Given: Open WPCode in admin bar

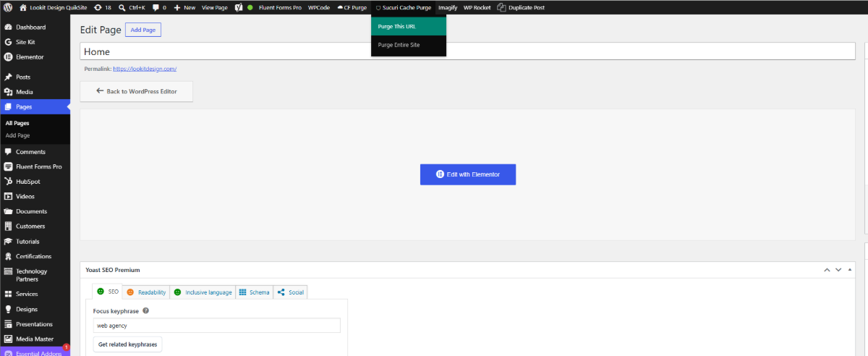Looking at the screenshot, I should coord(318,7).
